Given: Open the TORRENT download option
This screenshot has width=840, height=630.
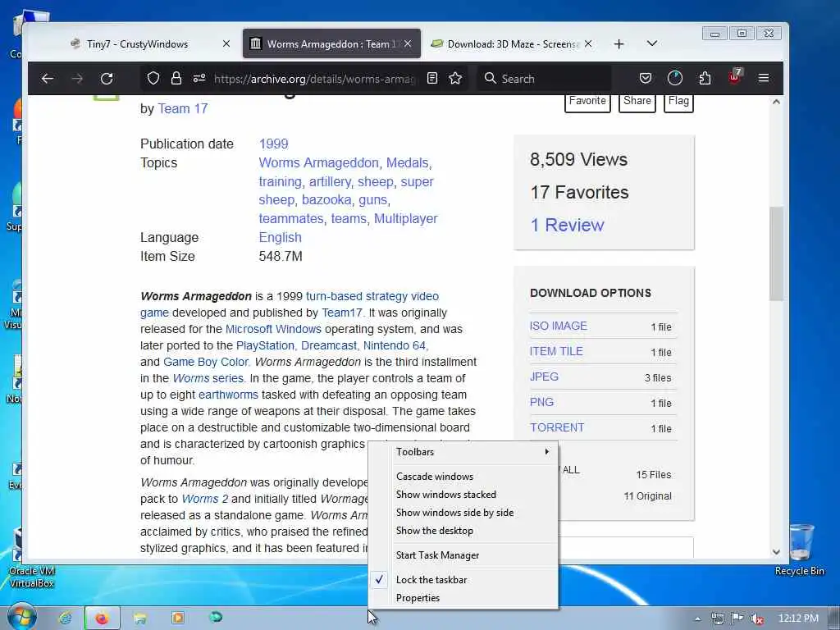Looking at the screenshot, I should point(557,427).
